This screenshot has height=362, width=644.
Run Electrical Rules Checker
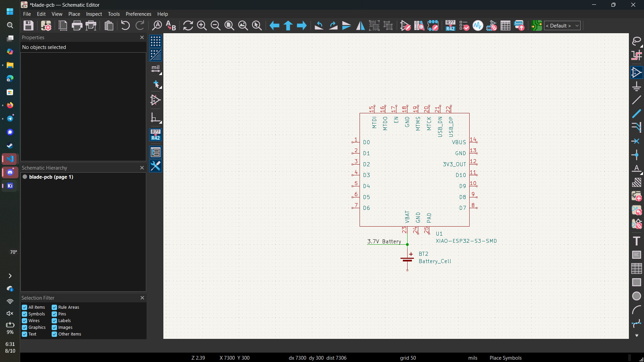click(x=464, y=26)
